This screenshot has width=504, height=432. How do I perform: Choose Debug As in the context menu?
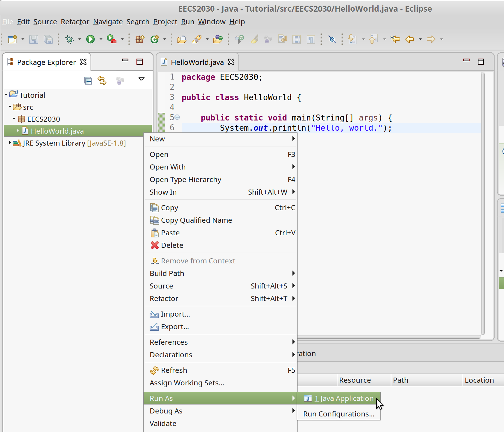[221, 411]
